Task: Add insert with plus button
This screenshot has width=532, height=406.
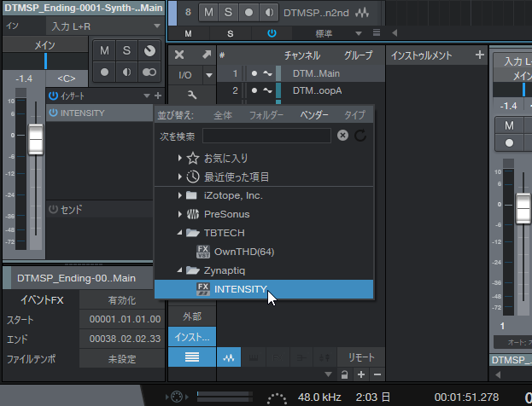Action: 158,96
